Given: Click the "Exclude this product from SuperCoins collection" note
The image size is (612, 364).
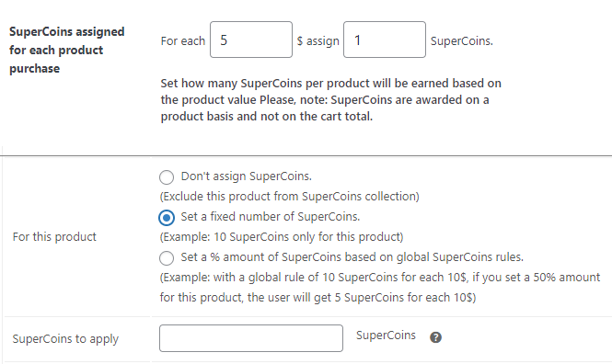Looking at the screenshot, I should [x=289, y=197].
